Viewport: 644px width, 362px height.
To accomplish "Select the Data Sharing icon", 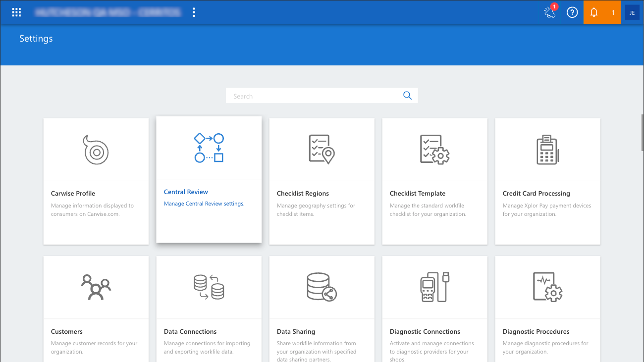I will click(322, 287).
